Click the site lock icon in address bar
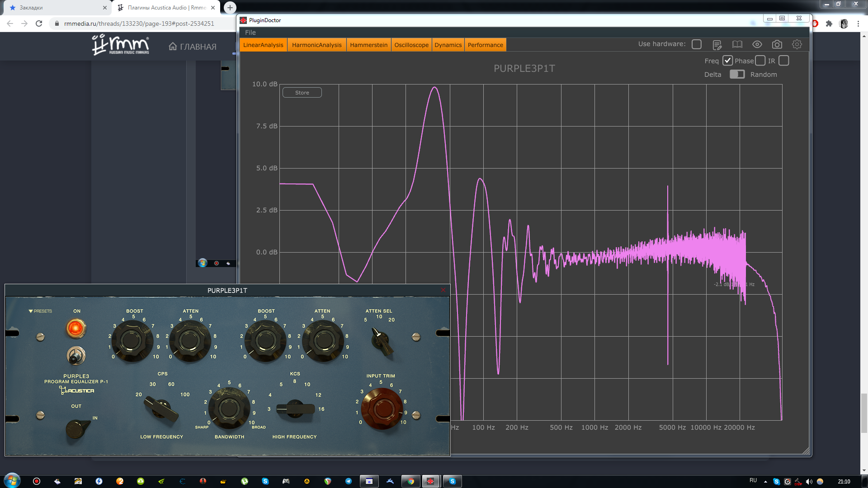Screen dimensions: 868x488 (x=57, y=23)
